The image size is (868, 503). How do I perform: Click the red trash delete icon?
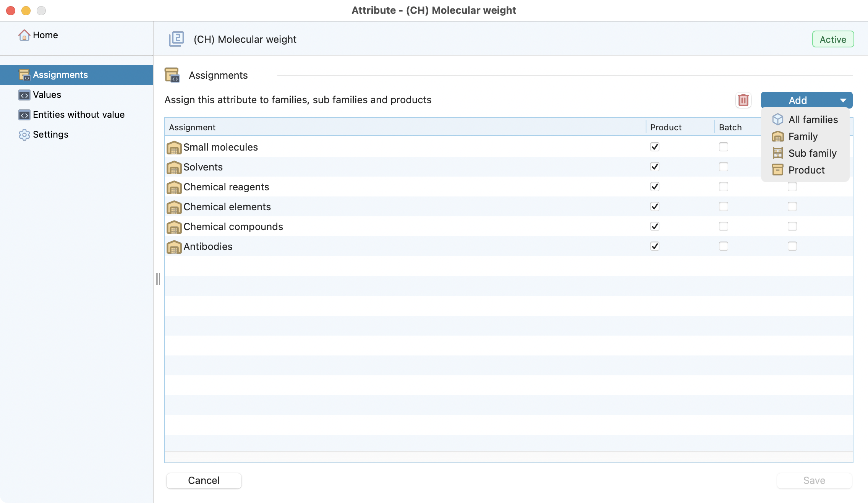pyautogui.click(x=743, y=100)
